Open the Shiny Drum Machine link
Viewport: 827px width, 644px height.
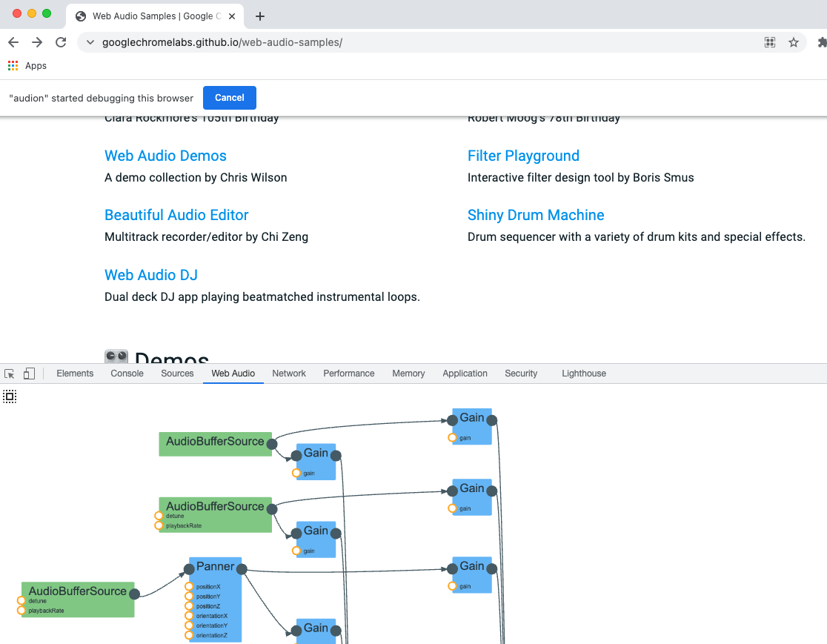[536, 215]
